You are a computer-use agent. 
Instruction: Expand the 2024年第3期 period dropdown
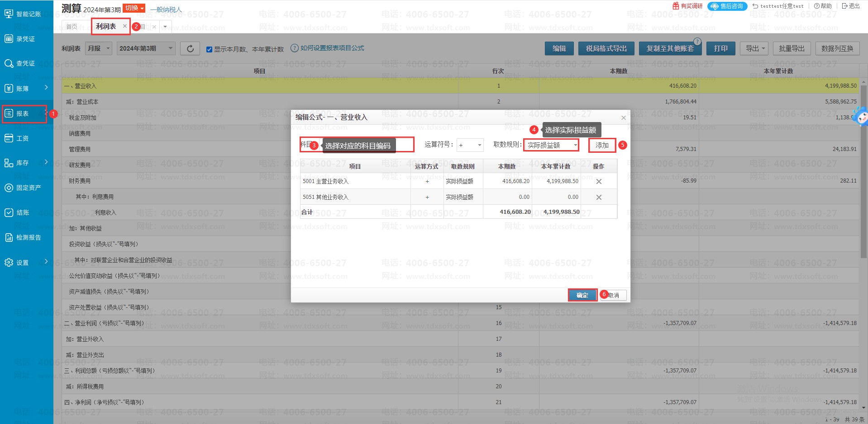[146, 48]
